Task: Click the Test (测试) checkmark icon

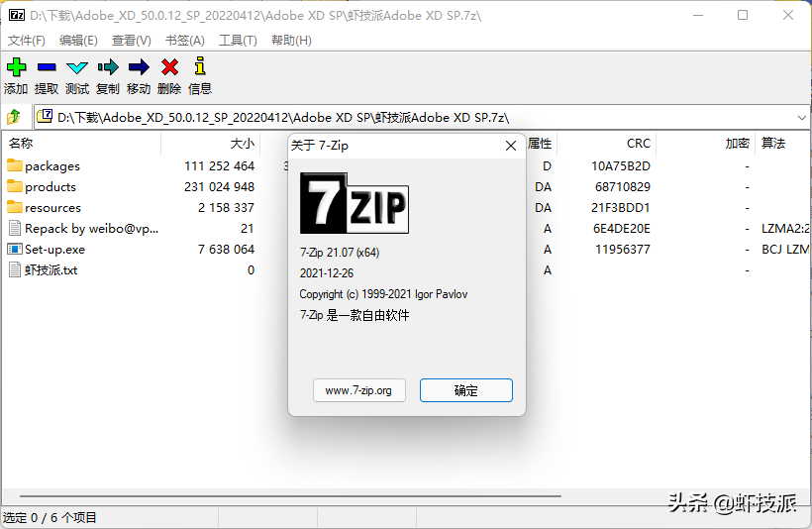Action: (x=77, y=67)
